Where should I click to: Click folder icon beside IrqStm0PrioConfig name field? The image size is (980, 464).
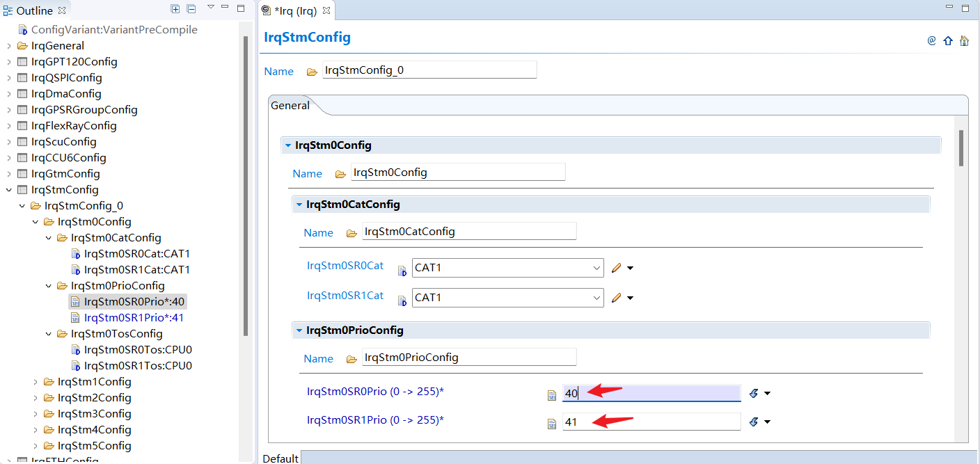351,359
